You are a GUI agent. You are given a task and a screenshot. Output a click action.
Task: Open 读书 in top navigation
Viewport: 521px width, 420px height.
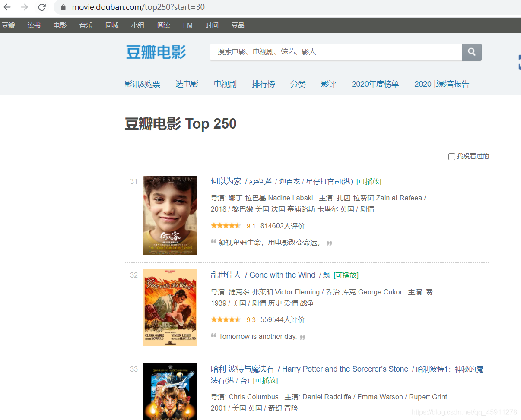[34, 25]
